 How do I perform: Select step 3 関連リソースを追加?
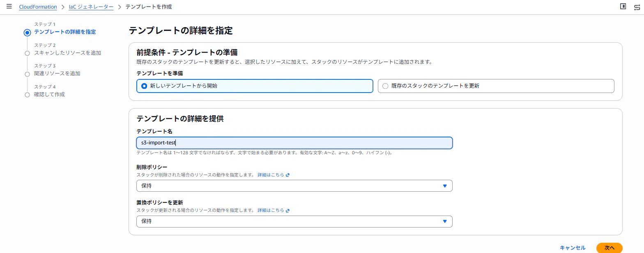point(57,74)
